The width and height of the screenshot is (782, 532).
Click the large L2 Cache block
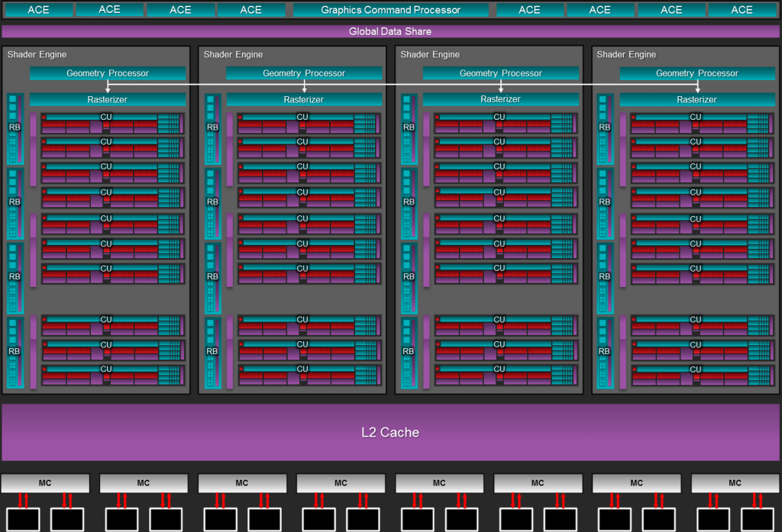(390, 432)
